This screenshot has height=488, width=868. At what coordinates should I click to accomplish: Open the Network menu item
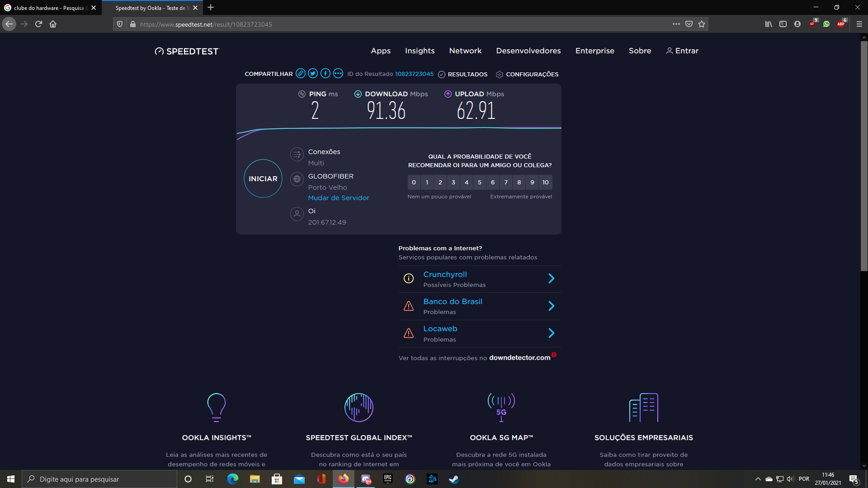pyautogui.click(x=465, y=51)
